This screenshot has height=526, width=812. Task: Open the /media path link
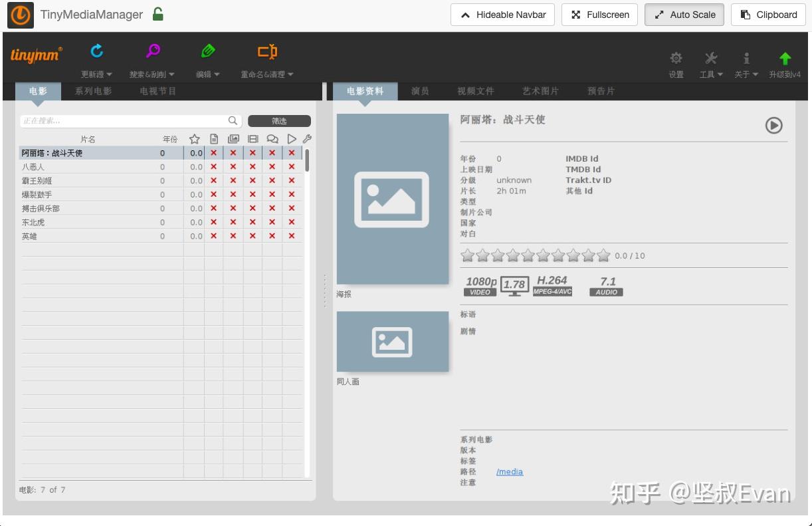(x=510, y=471)
